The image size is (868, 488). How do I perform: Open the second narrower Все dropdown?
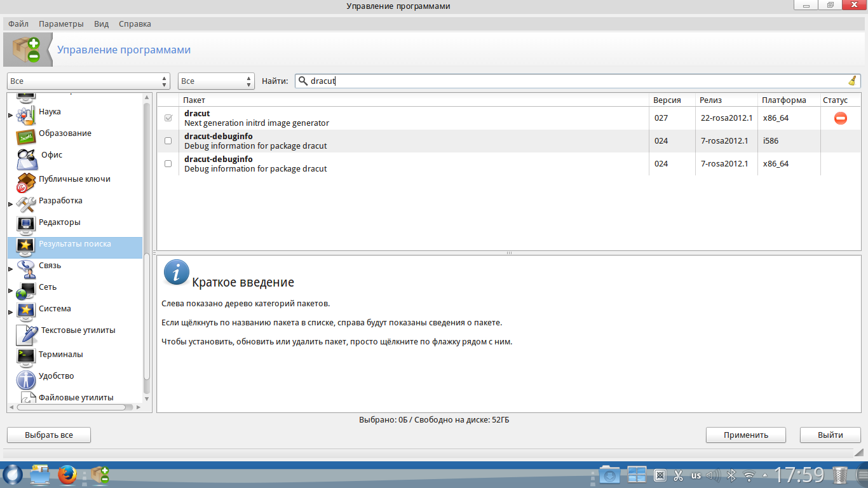coord(216,81)
